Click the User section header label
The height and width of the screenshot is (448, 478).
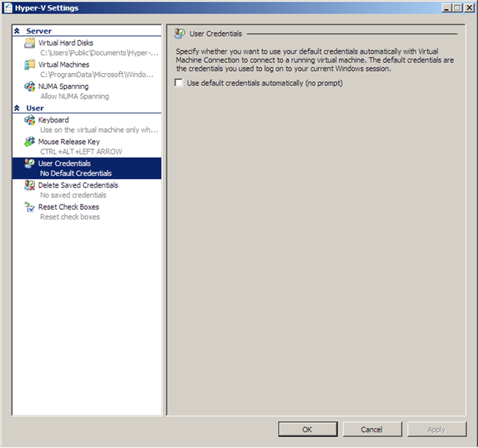coord(35,108)
